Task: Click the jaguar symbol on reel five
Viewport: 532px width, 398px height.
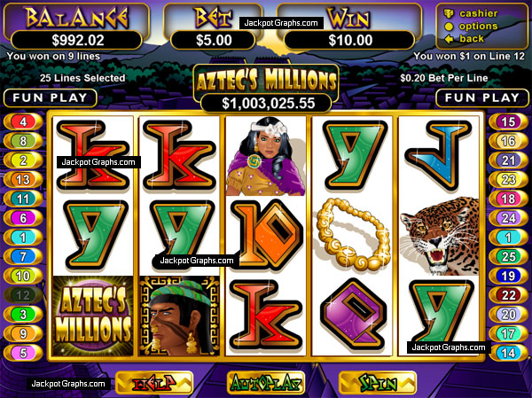Action: [440, 236]
